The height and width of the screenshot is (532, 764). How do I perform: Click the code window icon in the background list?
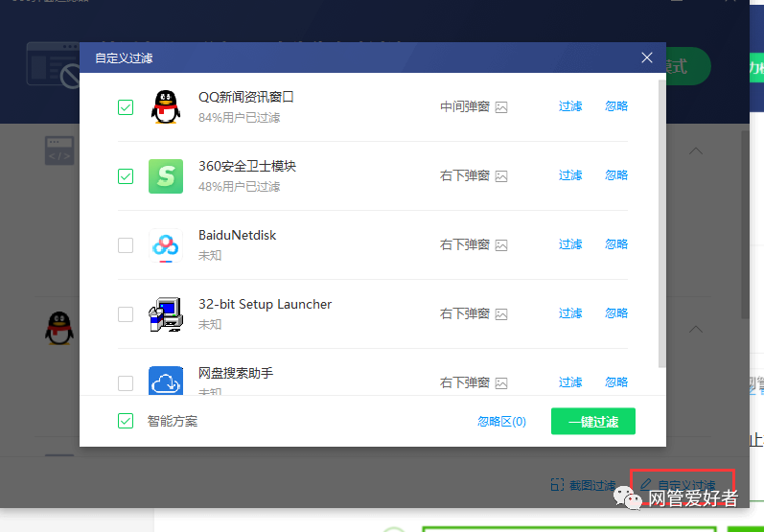point(59,150)
